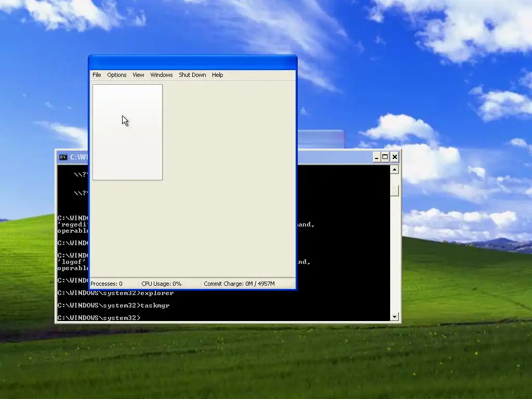The width and height of the screenshot is (532, 399).
Task: Click the Processes: 0 status entry
Action: 107,284
